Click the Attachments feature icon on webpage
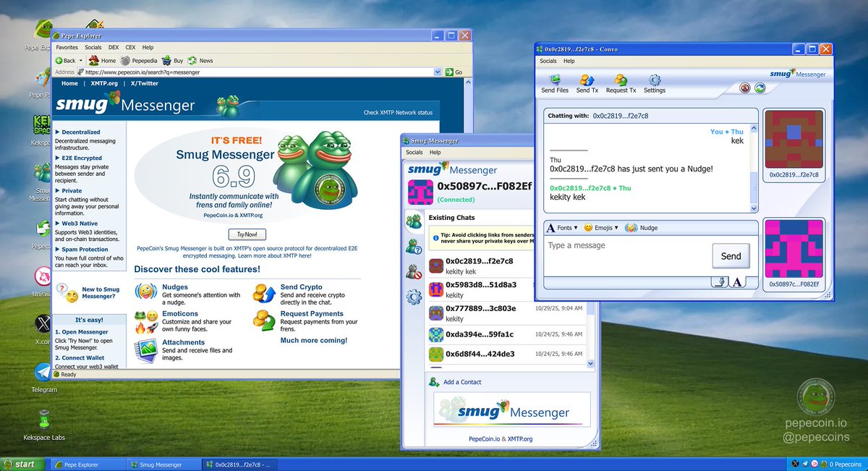Image resolution: width=868 pixels, height=471 pixels. point(145,350)
